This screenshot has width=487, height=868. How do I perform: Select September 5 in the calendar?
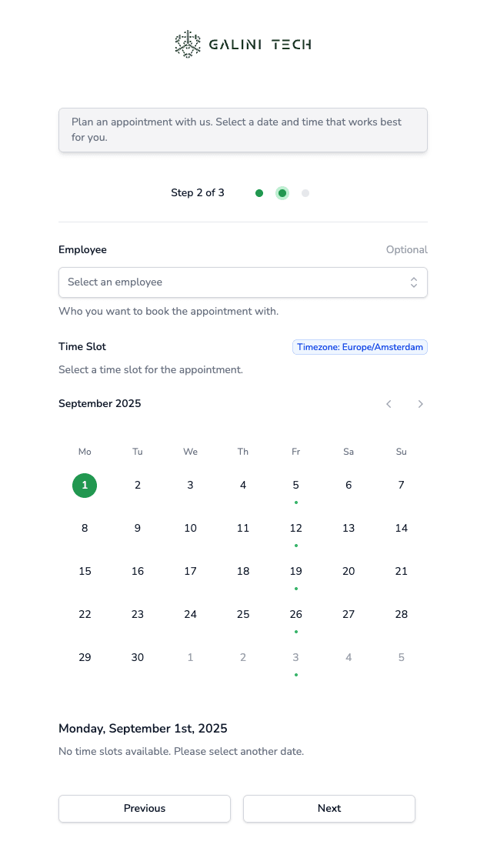[x=295, y=485]
